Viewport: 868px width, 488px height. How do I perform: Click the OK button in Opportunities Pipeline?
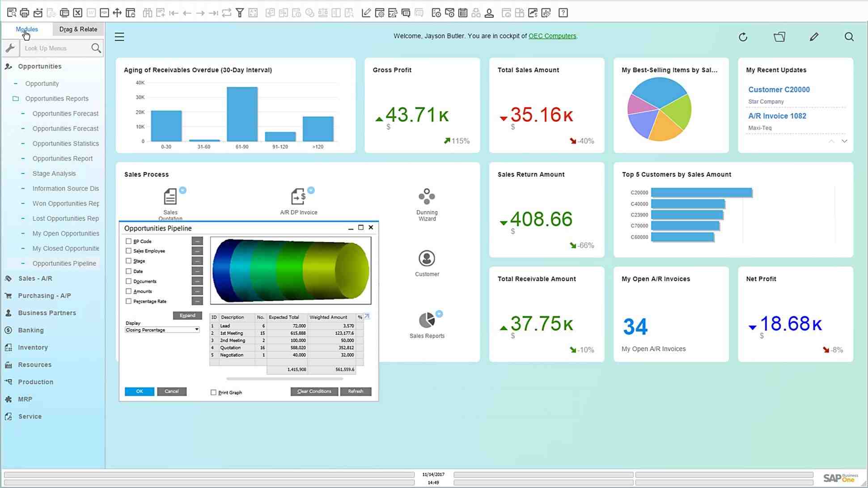pos(139,391)
